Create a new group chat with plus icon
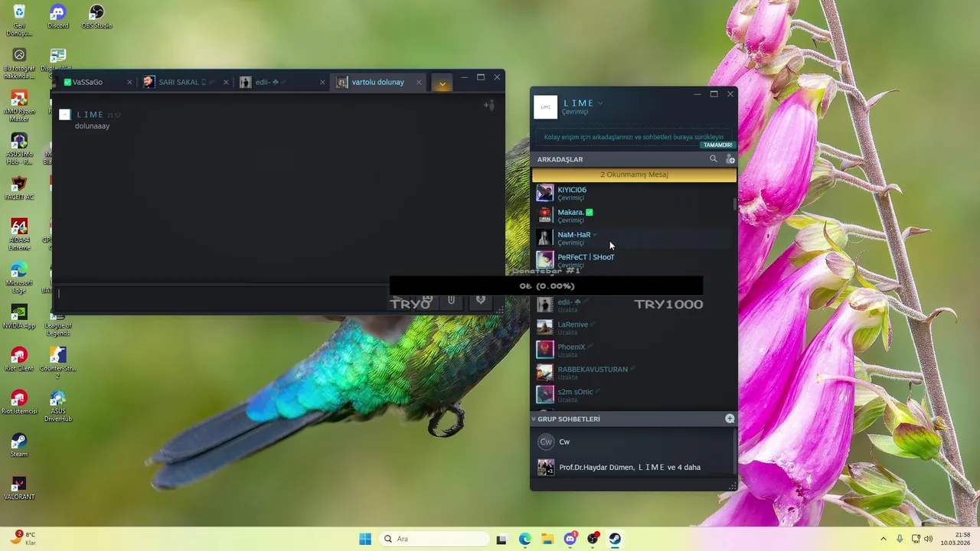980x551 pixels. [730, 419]
